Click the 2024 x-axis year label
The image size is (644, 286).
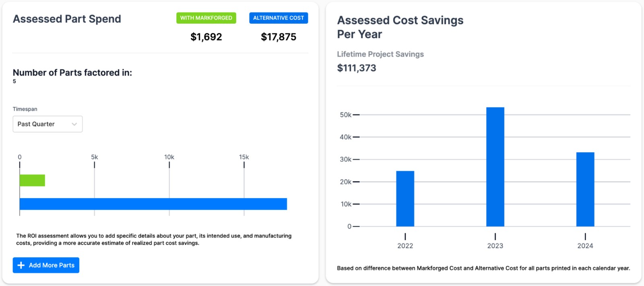coord(585,246)
